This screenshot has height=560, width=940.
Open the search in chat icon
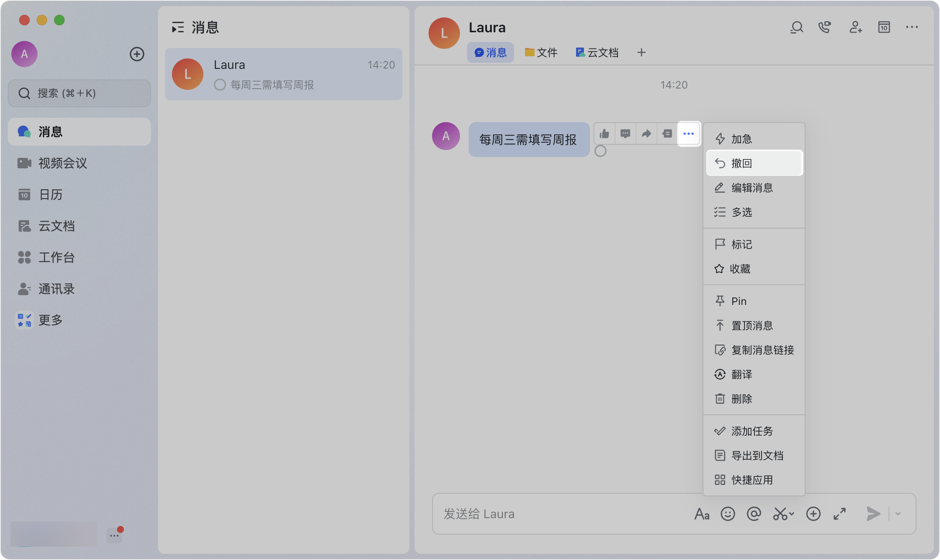click(x=797, y=27)
